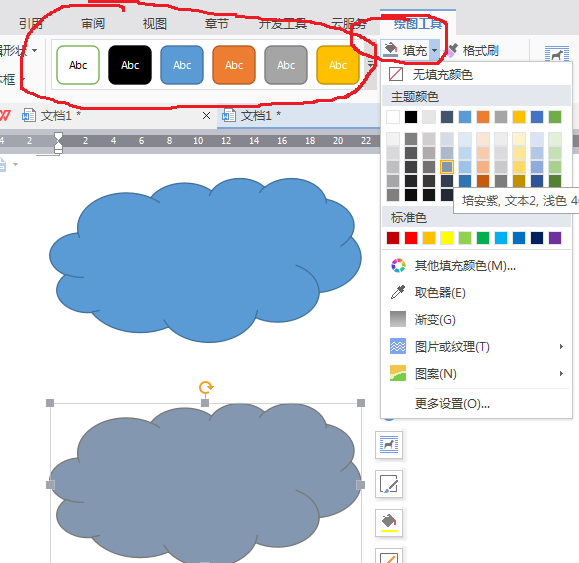
Task: Select the orange Abc shape style
Action: (x=234, y=65)
